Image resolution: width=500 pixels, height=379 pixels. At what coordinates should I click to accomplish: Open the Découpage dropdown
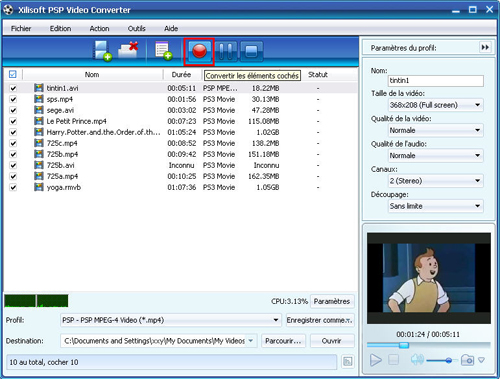click(x=436, y=206)
